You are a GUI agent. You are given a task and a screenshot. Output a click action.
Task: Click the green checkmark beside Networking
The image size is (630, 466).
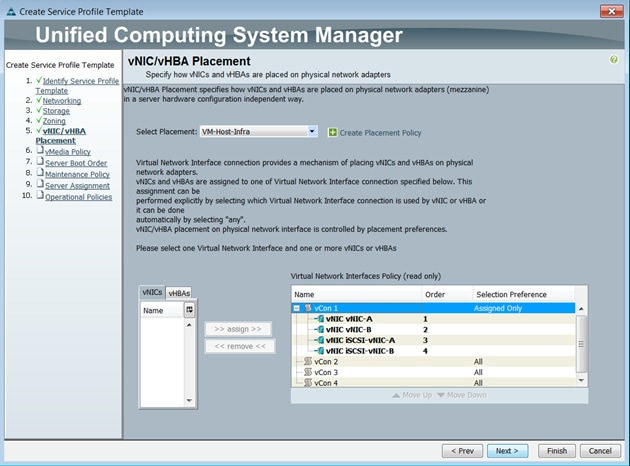point(39,100)
